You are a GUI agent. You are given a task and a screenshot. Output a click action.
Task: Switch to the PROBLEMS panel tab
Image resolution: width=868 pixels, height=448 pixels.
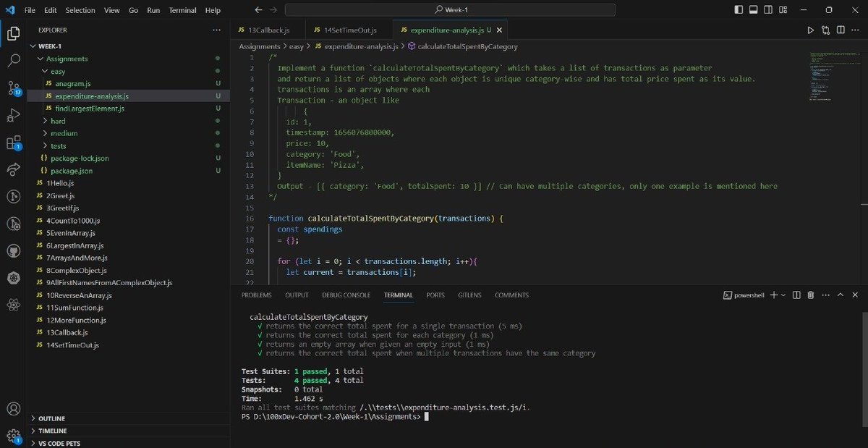point(257,295)
